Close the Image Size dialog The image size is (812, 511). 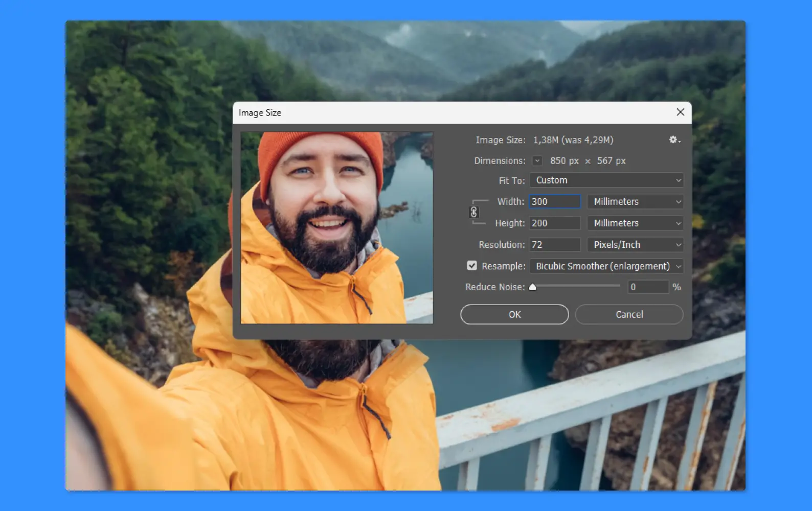680,112
